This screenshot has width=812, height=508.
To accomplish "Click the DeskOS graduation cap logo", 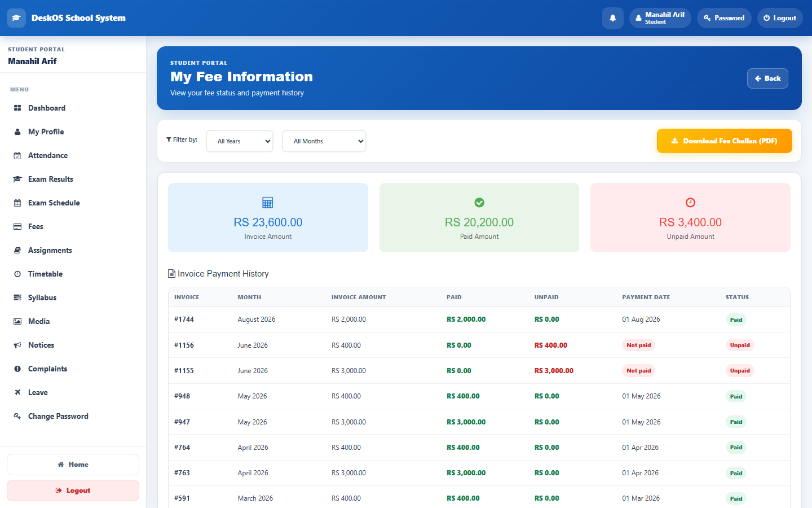I will tap(16, 18).
